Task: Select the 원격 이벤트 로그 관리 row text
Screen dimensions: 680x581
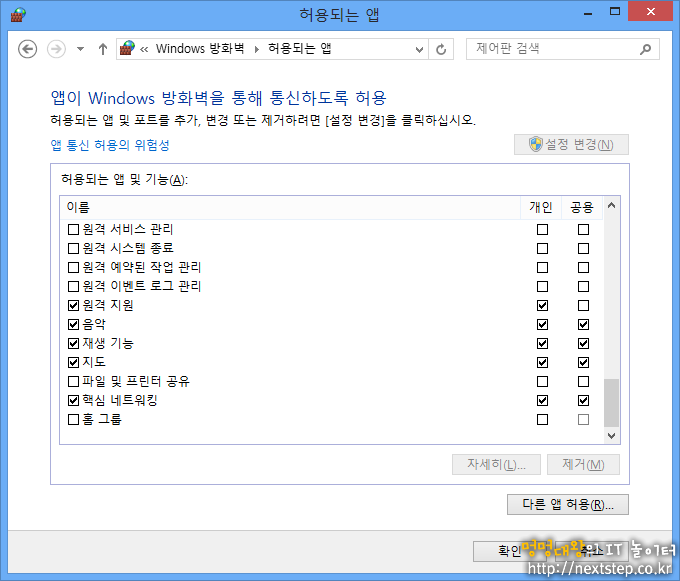Action: pyautogui.click(x=142, y=286)
